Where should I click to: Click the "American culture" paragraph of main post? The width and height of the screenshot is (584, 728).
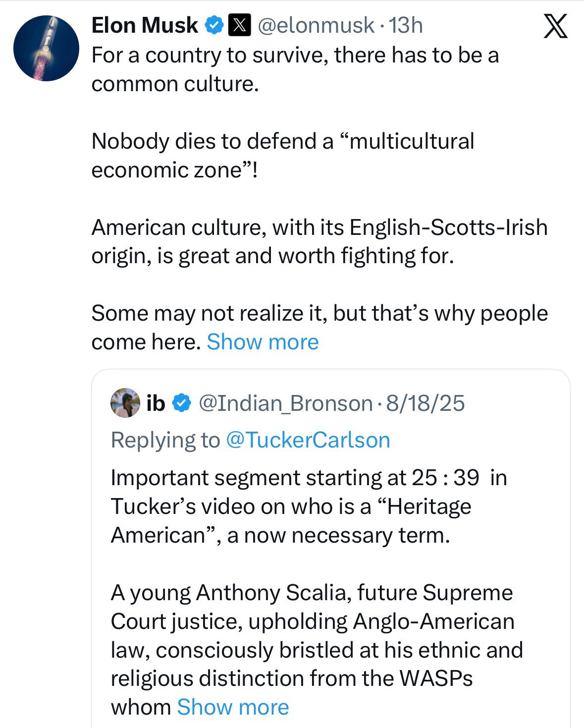click(x=319, y=242)
